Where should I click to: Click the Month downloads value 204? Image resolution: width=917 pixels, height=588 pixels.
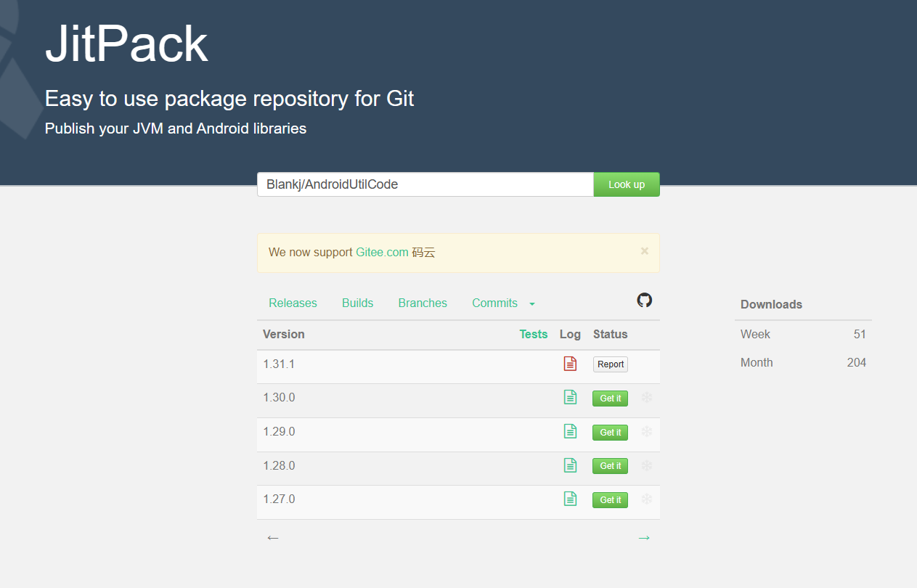click(857, 362)
